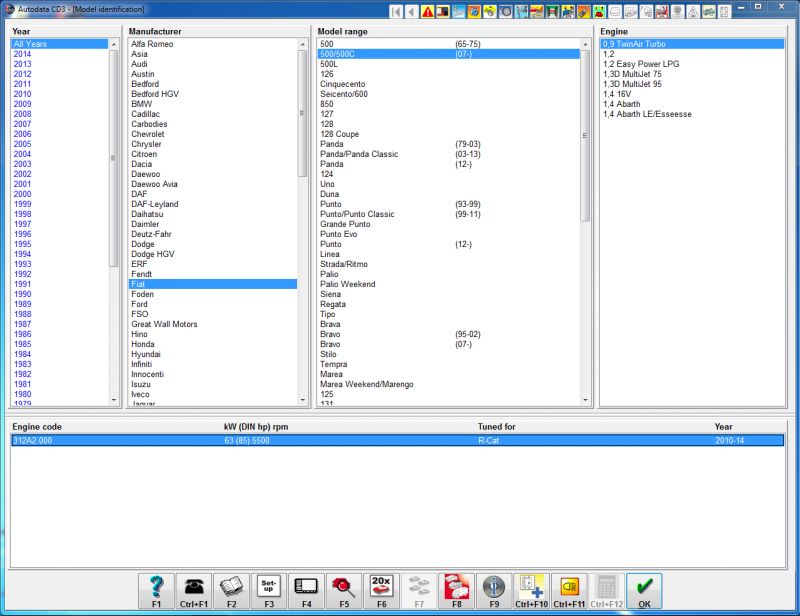The height and width of the screenshot is (616, 800).
Task: Open the F2 open book manual button
Action: [x=232, y=591]
